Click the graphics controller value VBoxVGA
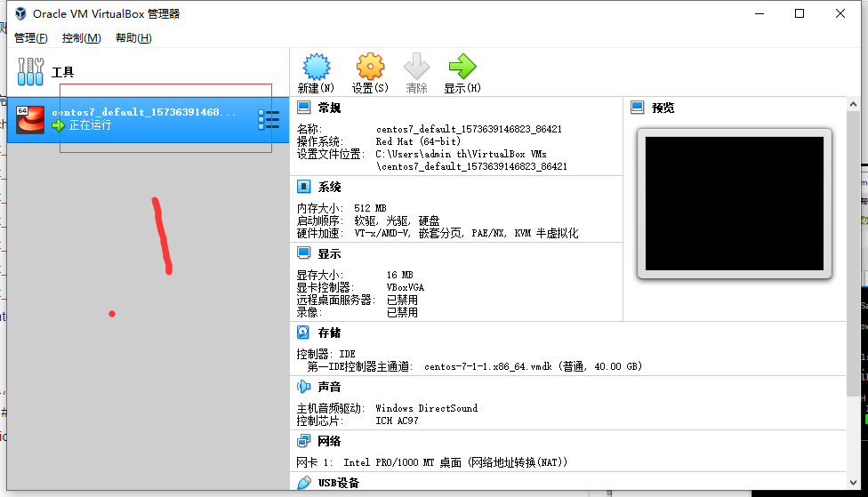This screenshot has width=868, height=497. coord(406,287)
